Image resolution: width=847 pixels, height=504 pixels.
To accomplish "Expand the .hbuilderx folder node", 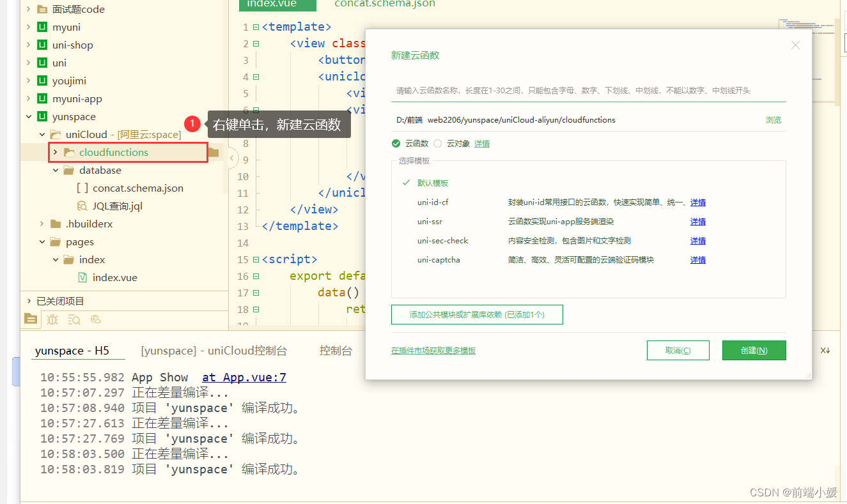I will click(x=42, y=224).
